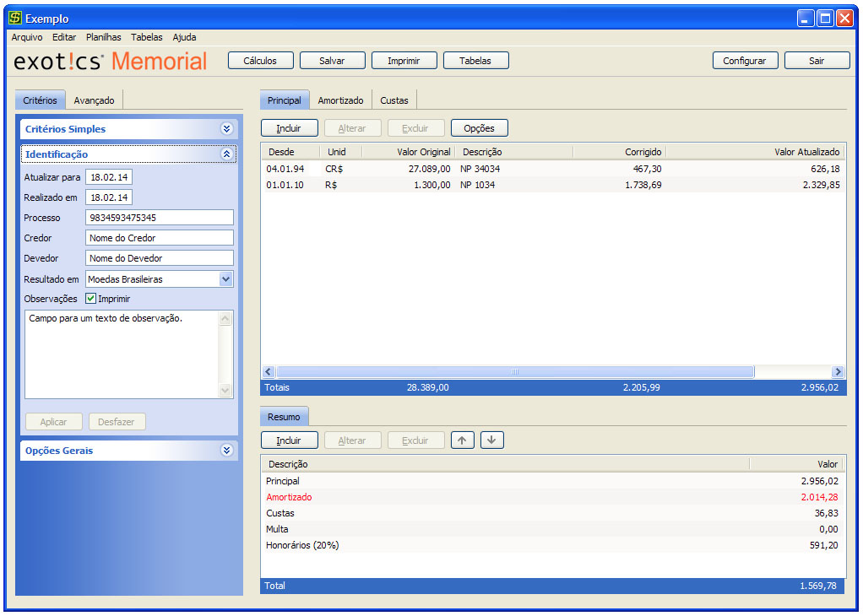Expand the Critérios Simples section
The width and height of the screenshot is (863, 616).
coord(226,129)
